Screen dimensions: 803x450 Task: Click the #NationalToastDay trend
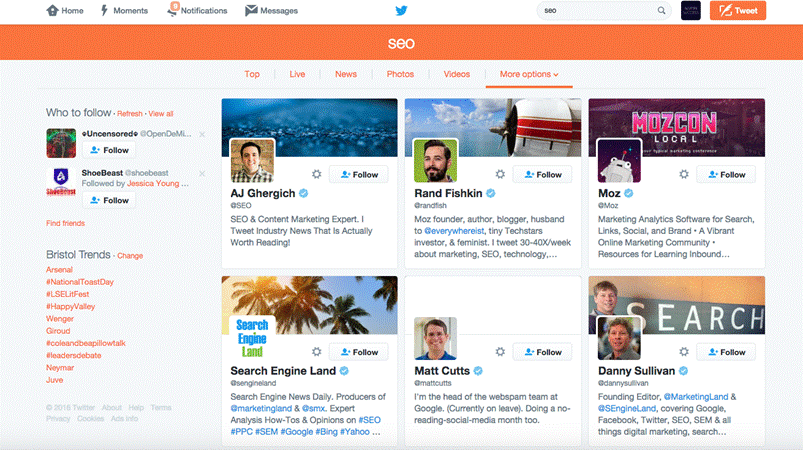pos(80,282)
